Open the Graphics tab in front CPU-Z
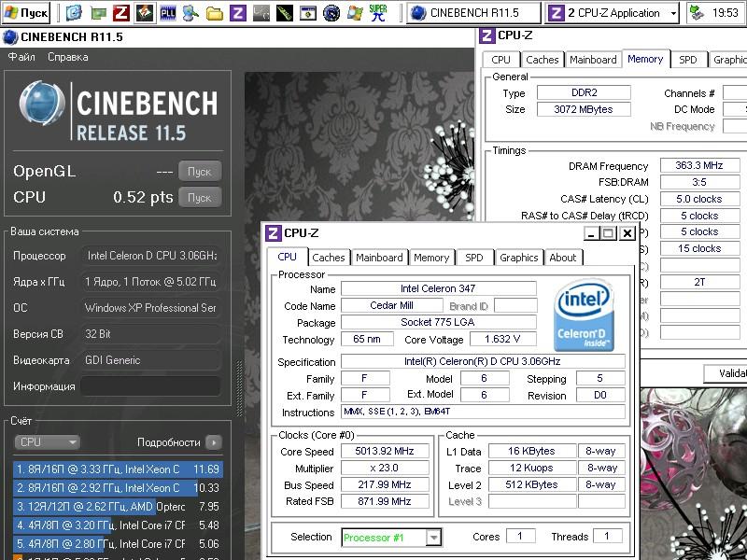 pos(519,258)
